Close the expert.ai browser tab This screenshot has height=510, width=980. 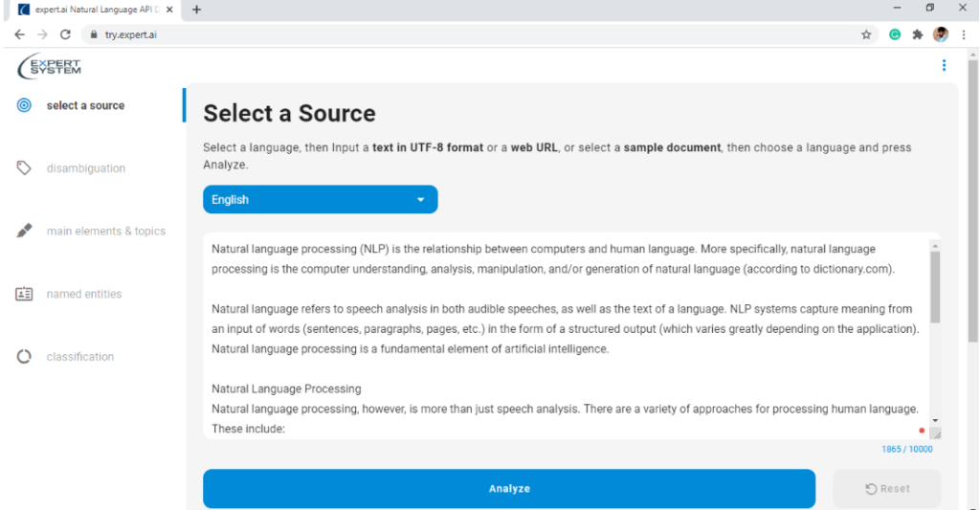click(x=169, y=10)
